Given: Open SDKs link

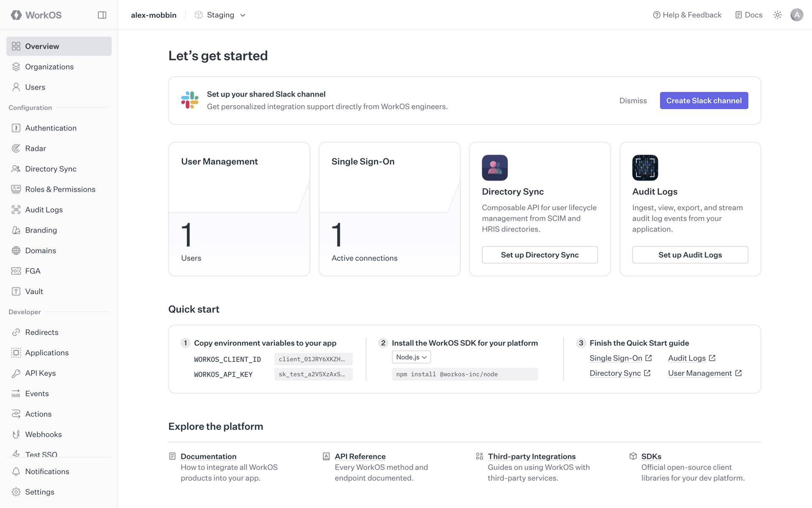Looking at the screenshot, I should tap(651, 456).
